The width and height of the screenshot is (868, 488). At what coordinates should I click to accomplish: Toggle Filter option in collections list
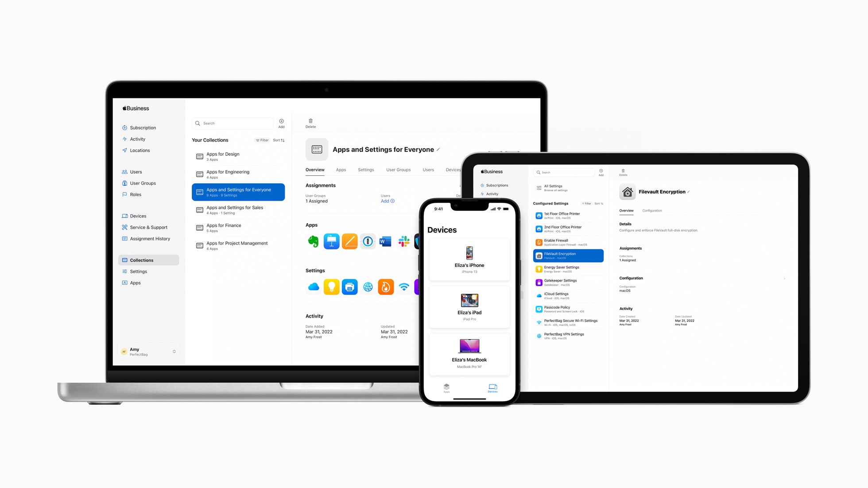(x=262, y=139)
